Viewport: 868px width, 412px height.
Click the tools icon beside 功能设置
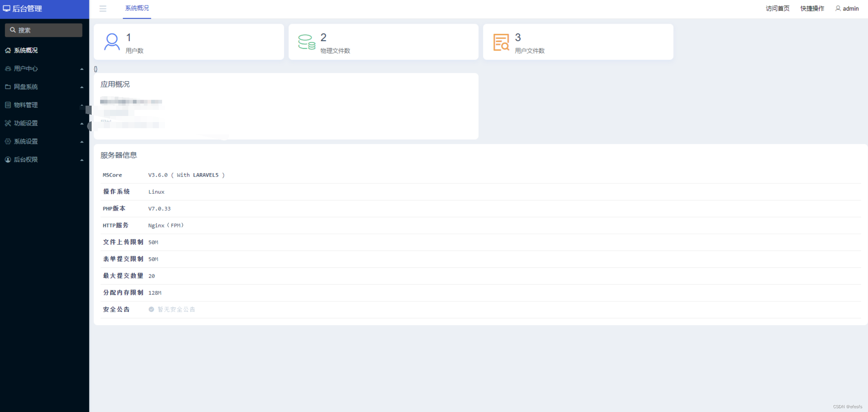(8, 123)
